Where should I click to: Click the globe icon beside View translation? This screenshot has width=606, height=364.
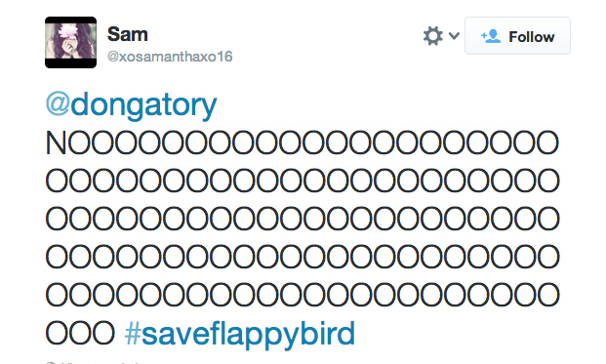tap(50, 362)
